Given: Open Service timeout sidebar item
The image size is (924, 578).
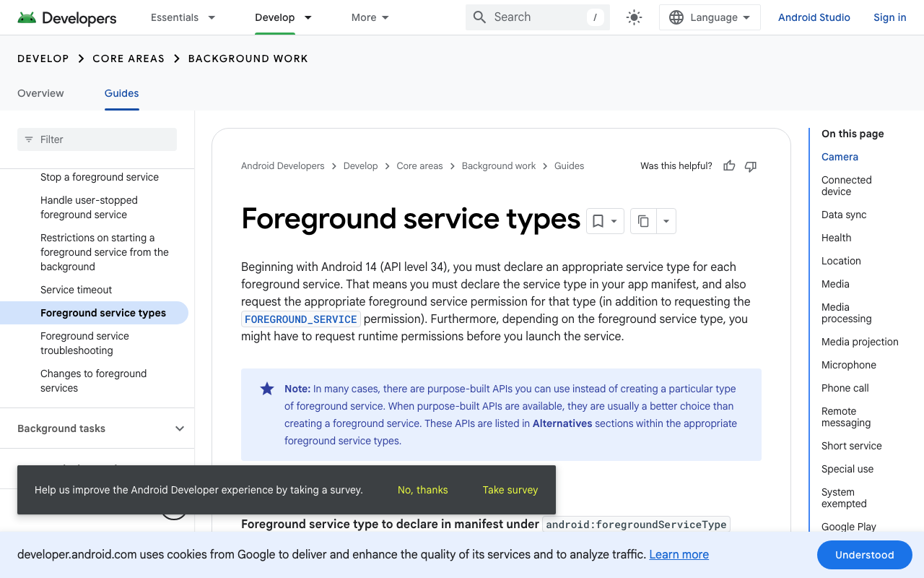Looking at the screenshot, I should (77, 290).
